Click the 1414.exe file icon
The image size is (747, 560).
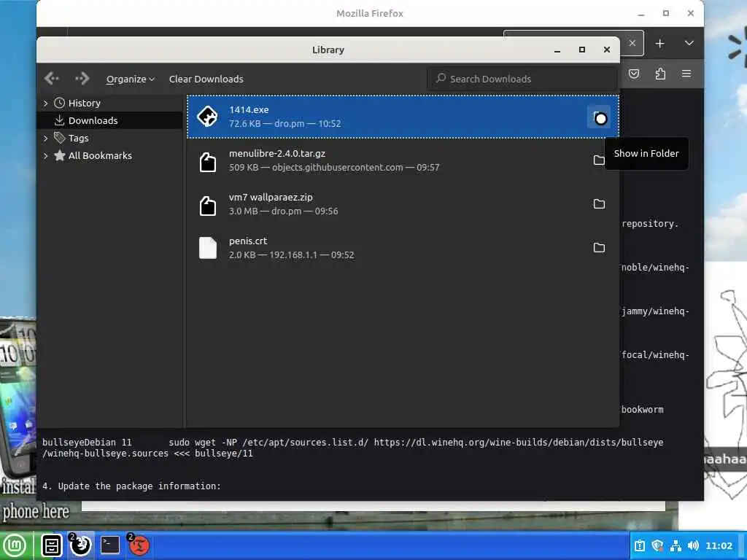pyautogui.click(x=208, y=117)
